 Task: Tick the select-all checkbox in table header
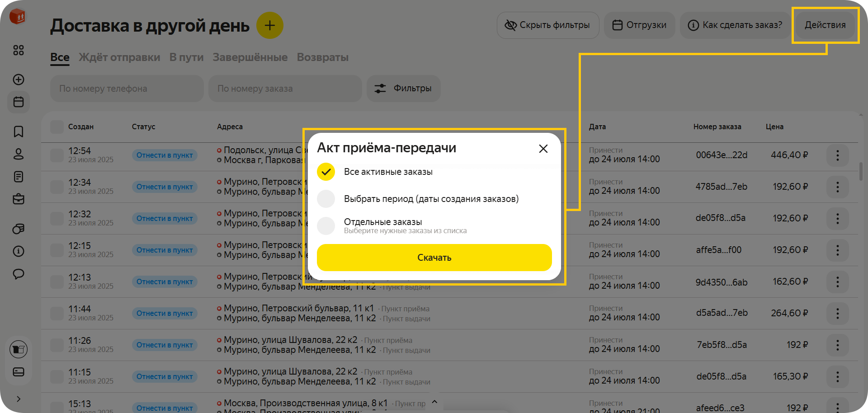pos(57,127)
